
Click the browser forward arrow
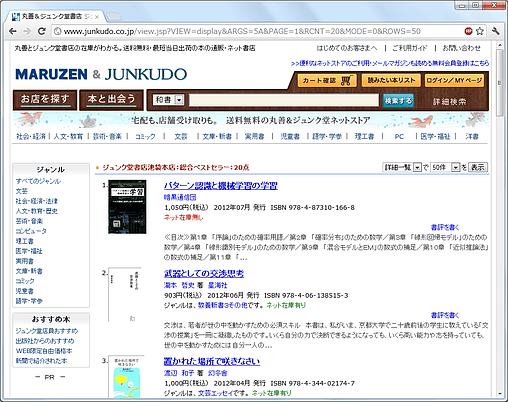click(27, 31)
